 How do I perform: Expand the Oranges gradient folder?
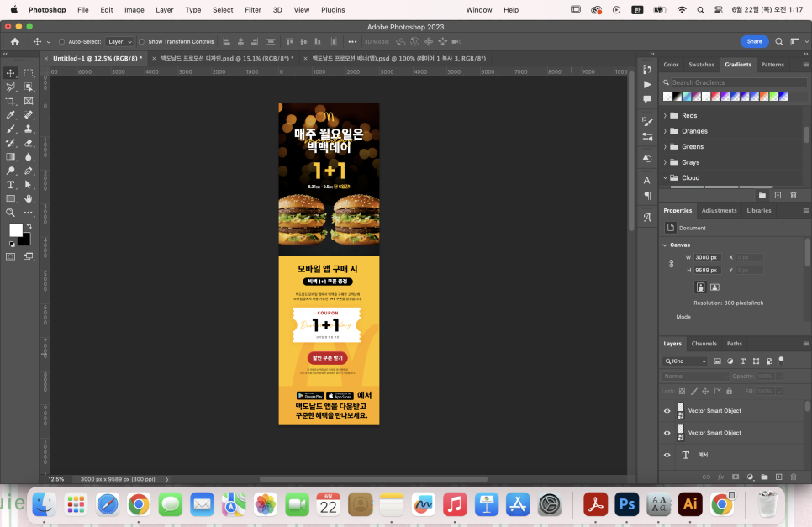[666, 131]
